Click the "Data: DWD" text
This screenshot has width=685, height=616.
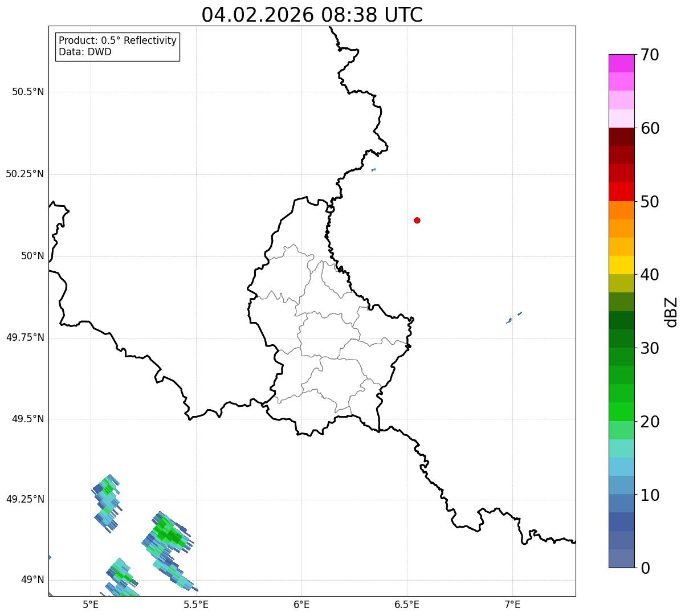[x=85, y=52]
